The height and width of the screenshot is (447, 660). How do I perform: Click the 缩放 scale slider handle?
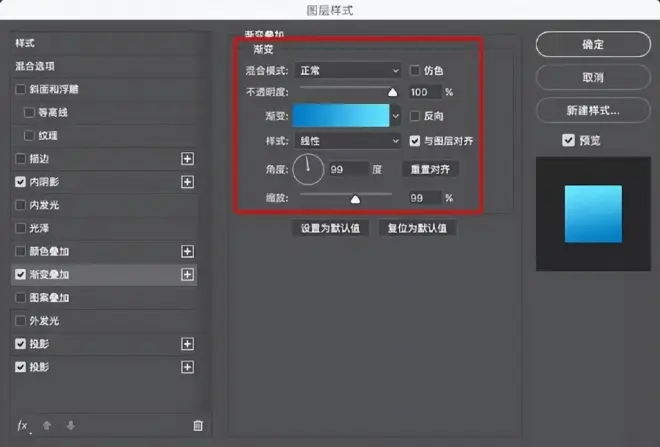click(355, 199)
